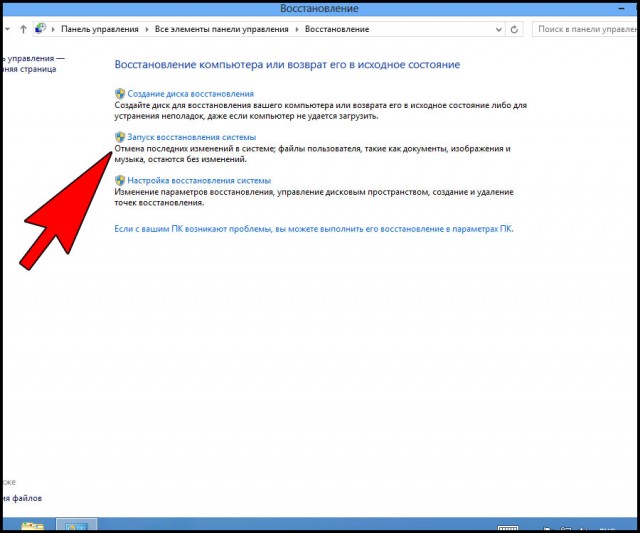
Task: Click the shield icon beside Создание диска восстановления
Action: [x=120, y=94]
